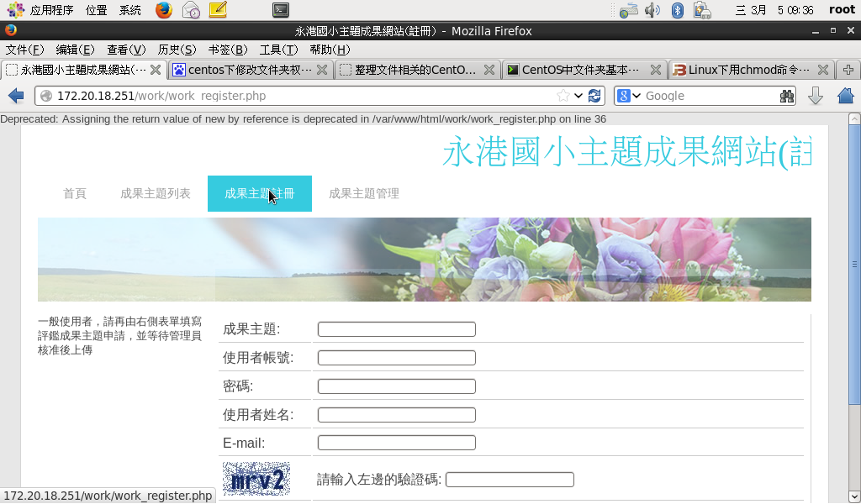Open the volume control in the system tray
861x504 pixels.
(652, 10)
